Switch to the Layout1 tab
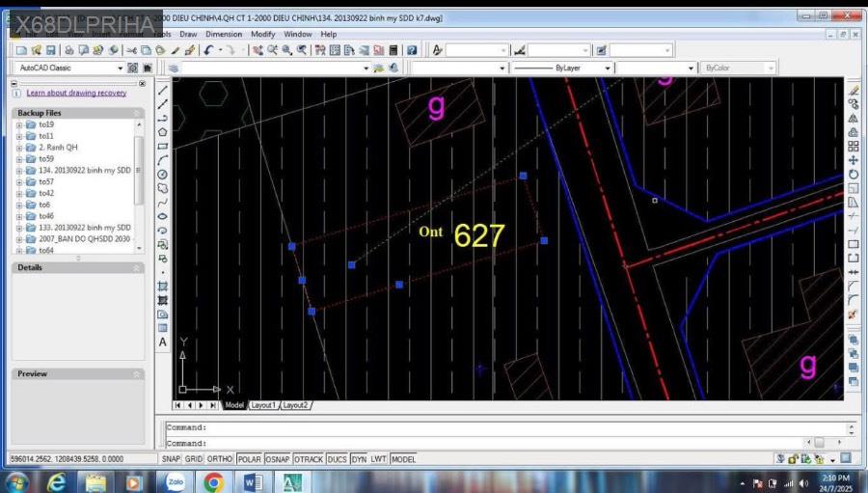 point(263,405)
